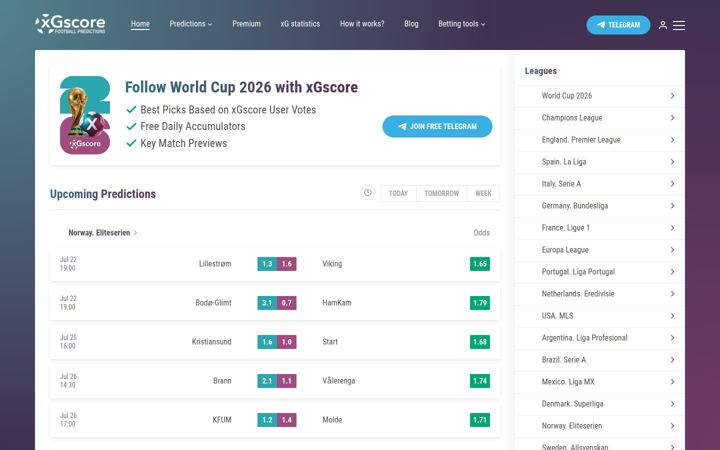Image resolution: width=720 pixels, height=450 pixels.
Task: Open Germany. Bundesliga in sidebar
Action: click(600, 206)
